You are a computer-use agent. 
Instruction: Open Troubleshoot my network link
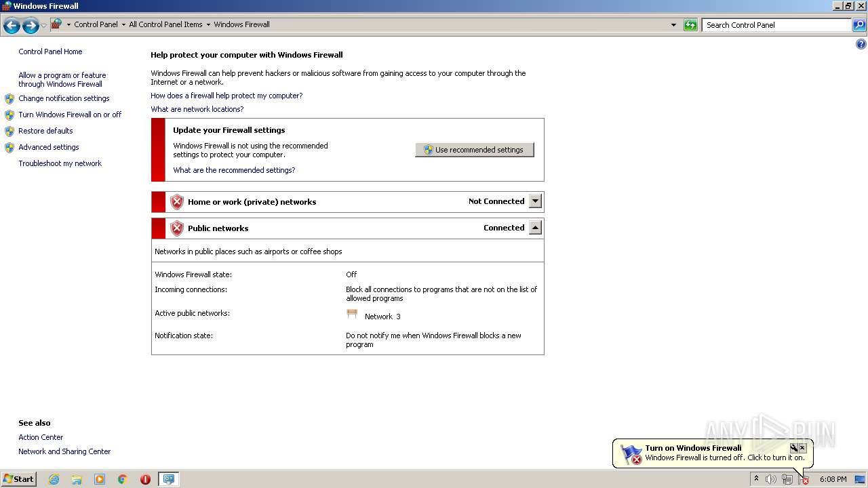pyautogui.click(x=60, y=163)
